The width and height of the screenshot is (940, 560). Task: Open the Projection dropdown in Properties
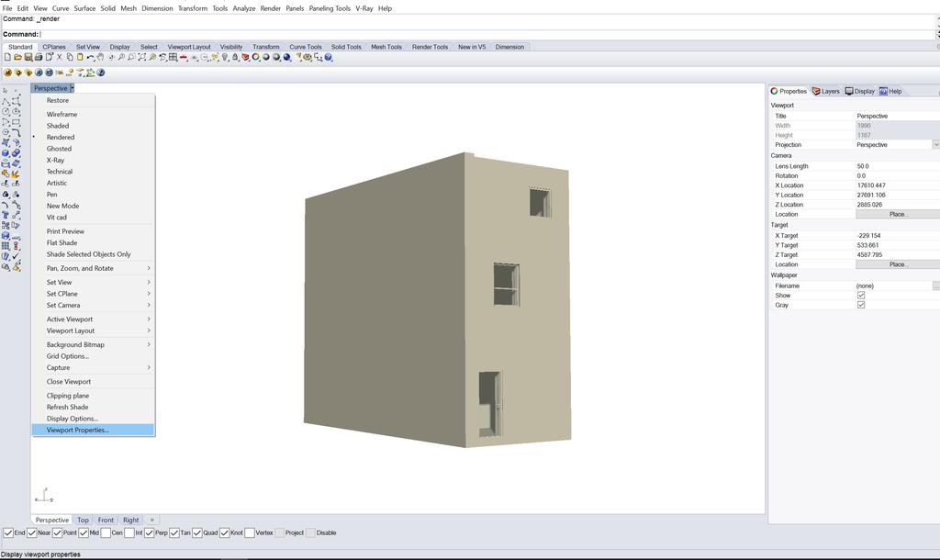tap(935, 144)
